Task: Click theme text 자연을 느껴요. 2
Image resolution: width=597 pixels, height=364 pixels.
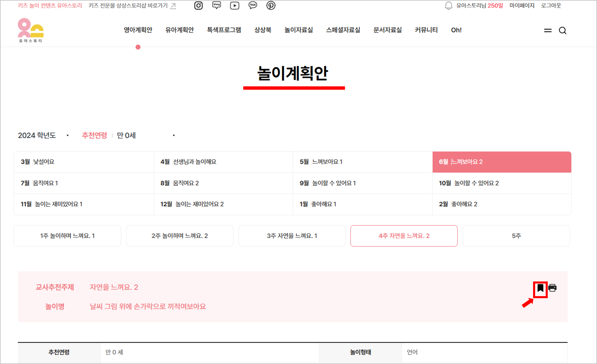Action: pos(114,287)
